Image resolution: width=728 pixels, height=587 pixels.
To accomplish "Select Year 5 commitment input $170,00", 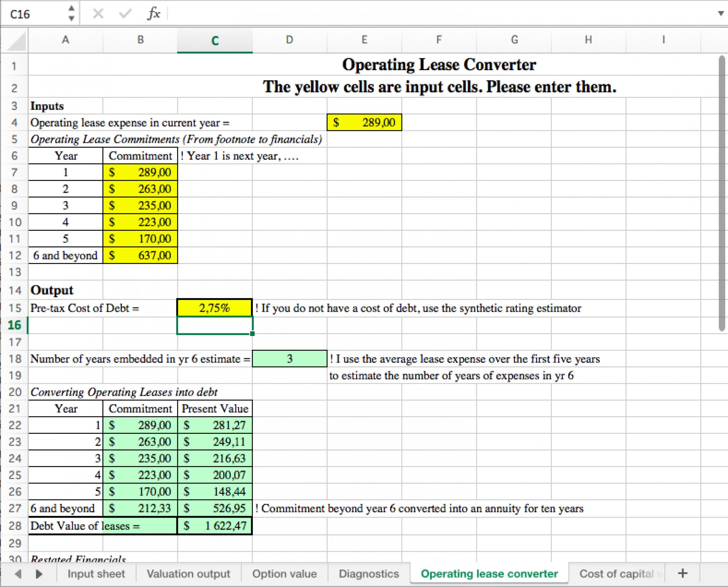I will (140, 239).
